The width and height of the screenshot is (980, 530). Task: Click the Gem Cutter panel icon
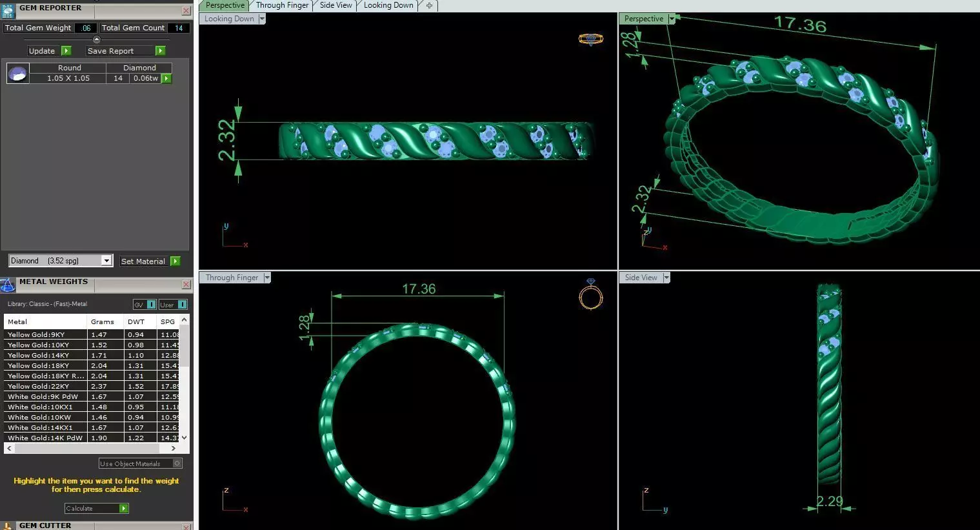(7, 526)
